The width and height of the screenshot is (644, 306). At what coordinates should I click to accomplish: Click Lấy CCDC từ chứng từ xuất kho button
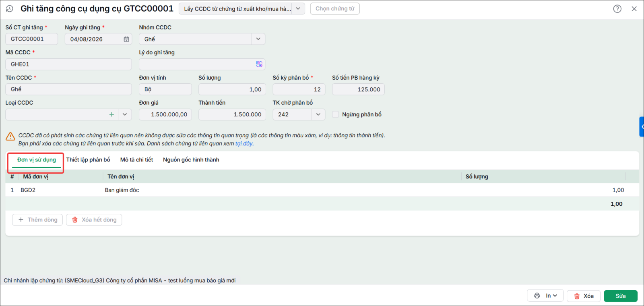(235, 8)
